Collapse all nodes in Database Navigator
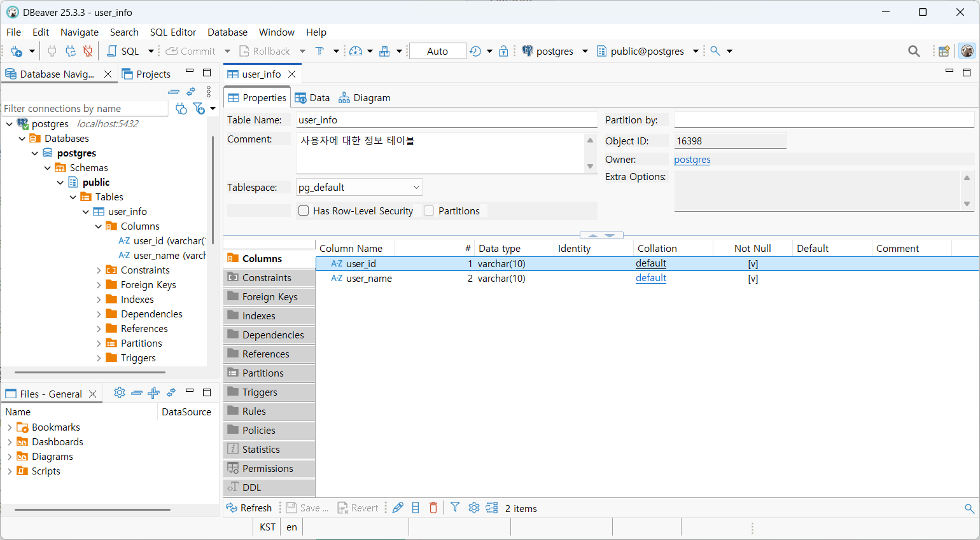This screenshot has height=540, width=980. 173,92
